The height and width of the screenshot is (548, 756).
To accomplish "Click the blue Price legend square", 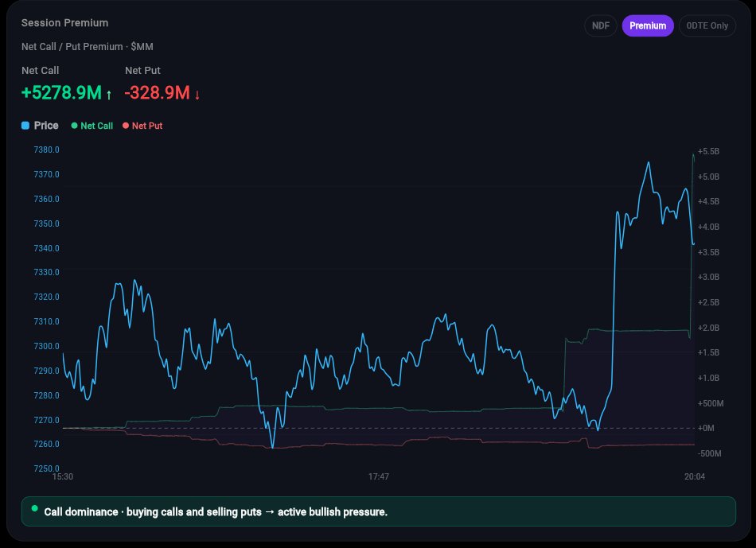I will tap(25, 126).
